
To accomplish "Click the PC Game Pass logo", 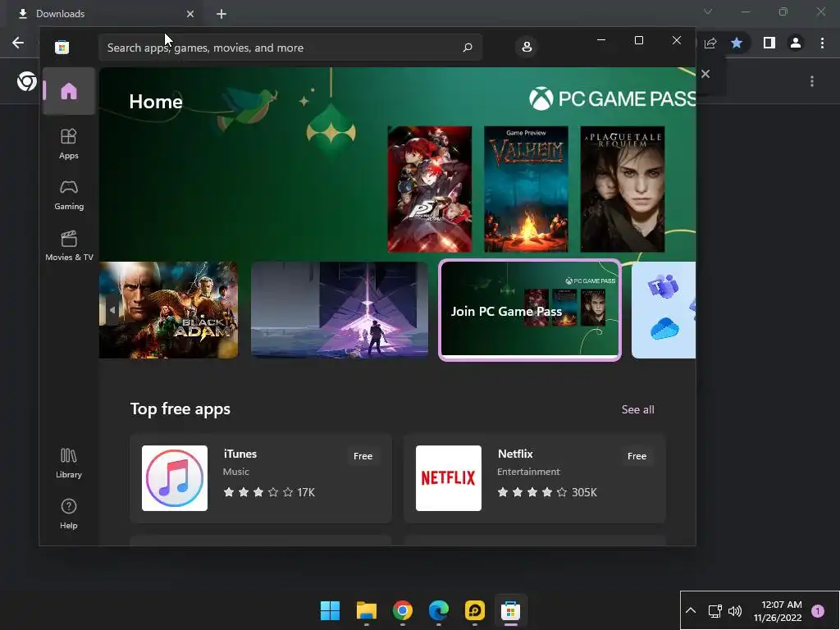I will 612,98.
